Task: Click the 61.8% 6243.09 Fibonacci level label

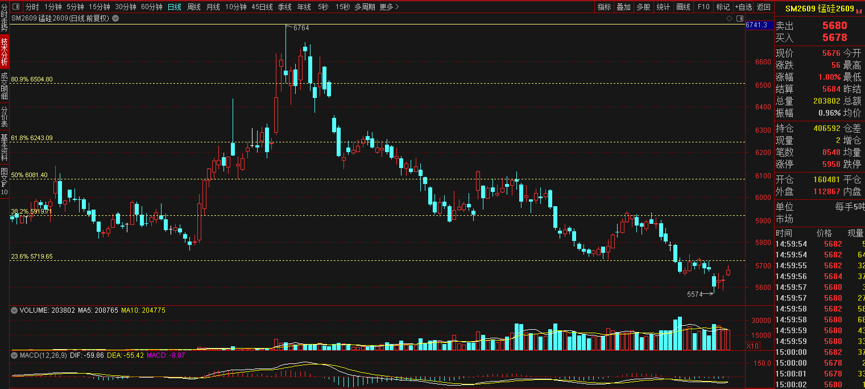Action: pyautogui.click(x=33, y=138)
